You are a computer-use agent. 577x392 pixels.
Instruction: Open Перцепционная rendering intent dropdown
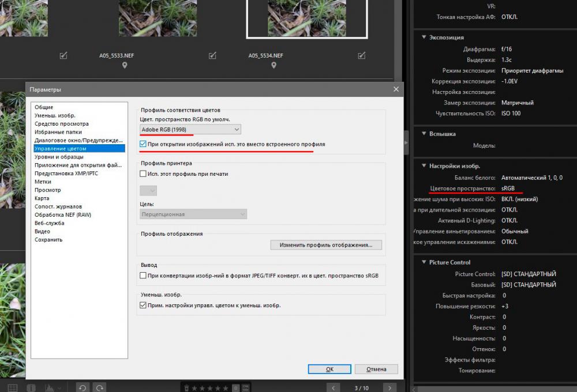coord(193,214)
